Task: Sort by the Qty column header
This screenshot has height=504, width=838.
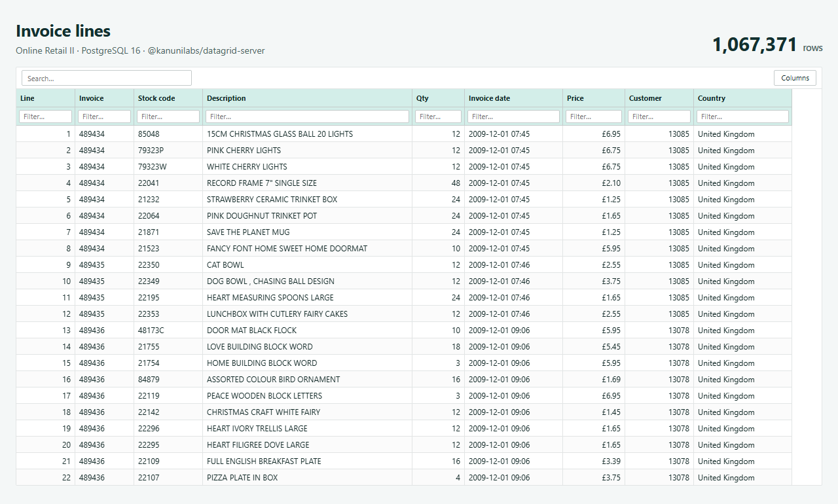Action: 439,98
